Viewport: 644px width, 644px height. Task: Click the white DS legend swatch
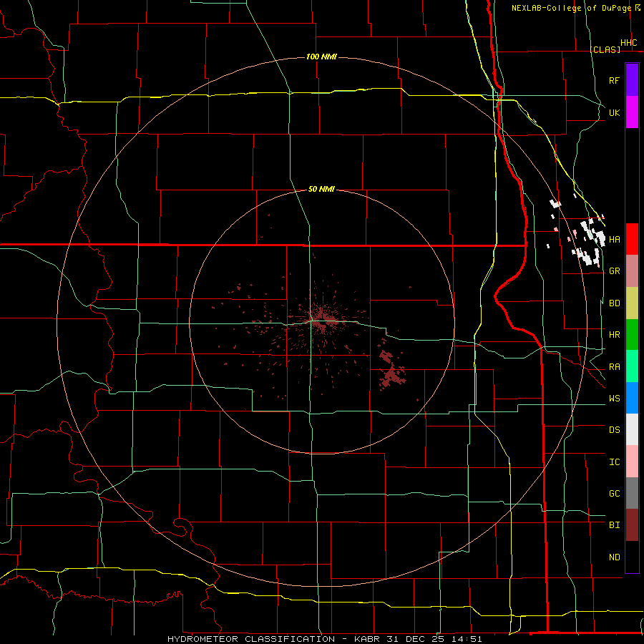tap(632, 429)
